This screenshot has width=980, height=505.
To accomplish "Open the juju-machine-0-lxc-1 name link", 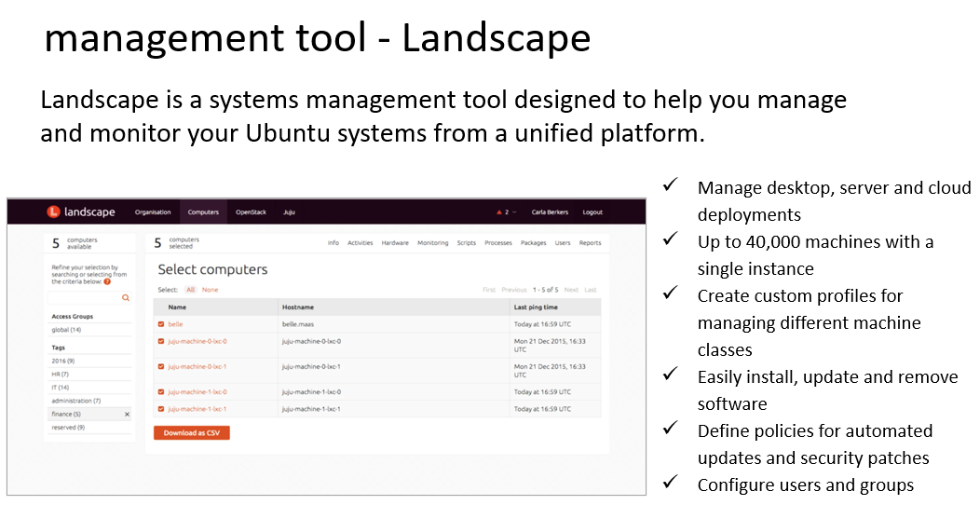I will coord(197,367).
